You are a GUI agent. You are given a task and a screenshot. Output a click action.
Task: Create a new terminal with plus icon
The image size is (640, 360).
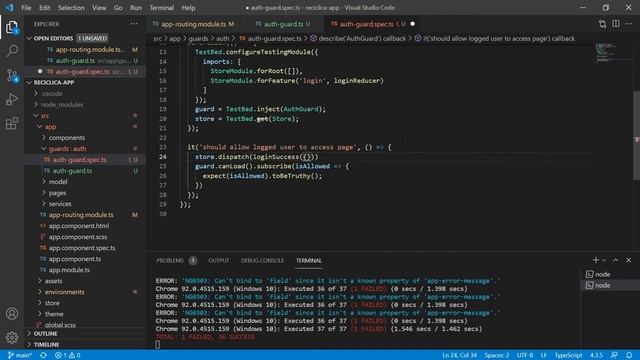[596, 260]
